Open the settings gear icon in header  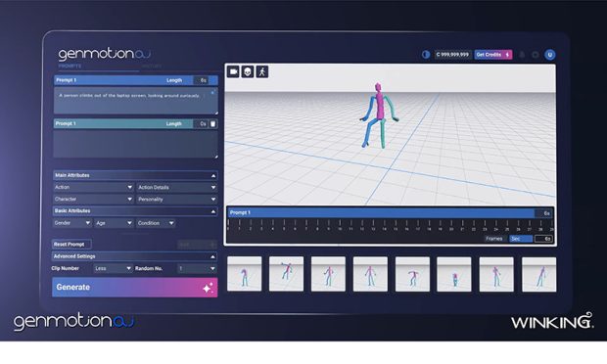click(536, 55)
